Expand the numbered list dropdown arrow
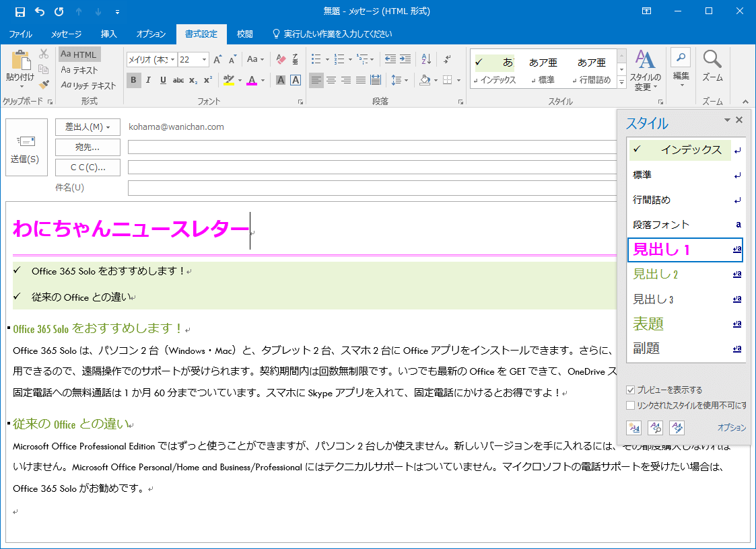Screen dimensions: 756x549 [351, 59]
